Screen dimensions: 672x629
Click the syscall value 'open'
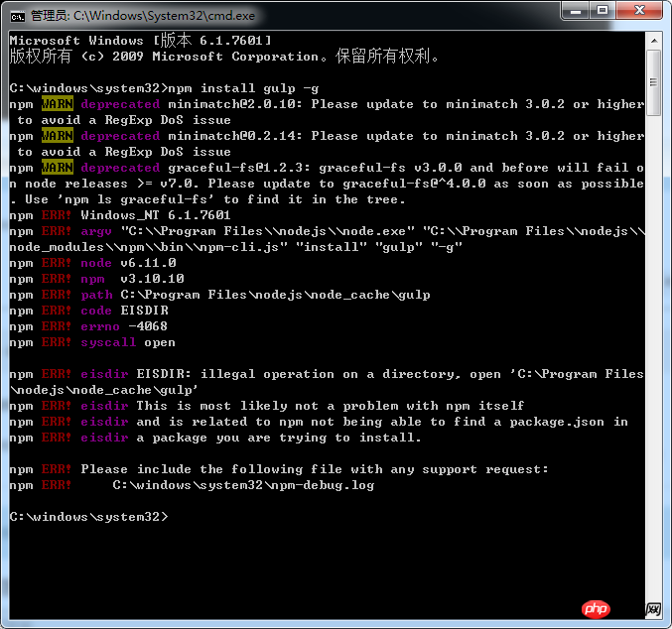[160, 342]
